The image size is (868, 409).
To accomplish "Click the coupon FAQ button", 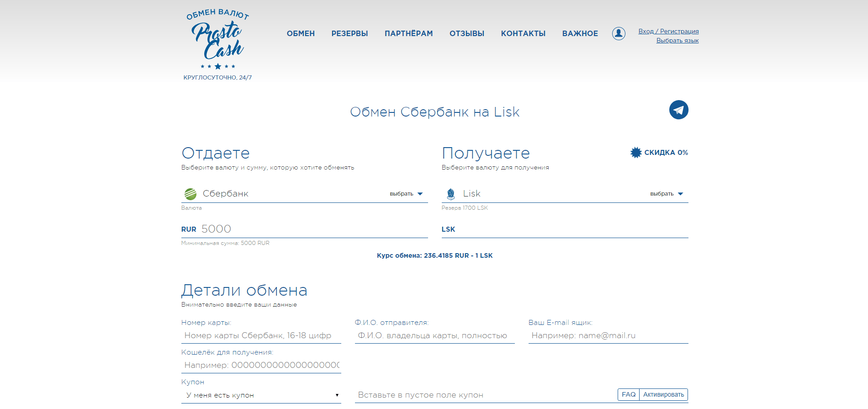I will 629,394.
